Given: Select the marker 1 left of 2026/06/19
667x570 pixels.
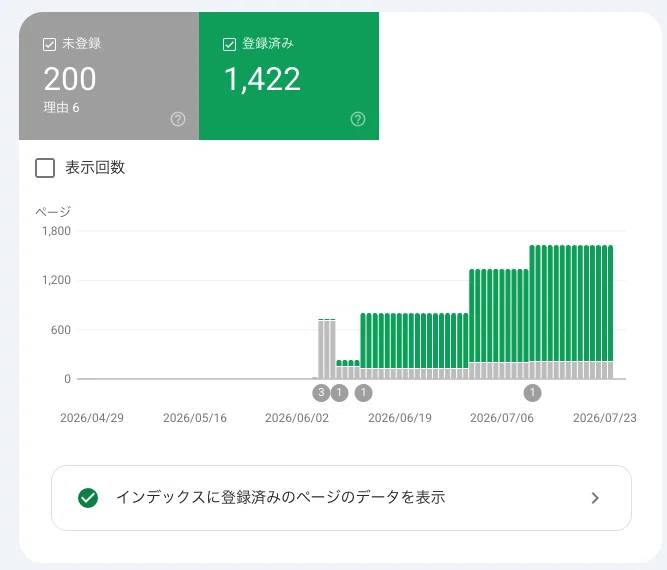Looking at the screenshot, I should 363,393.
